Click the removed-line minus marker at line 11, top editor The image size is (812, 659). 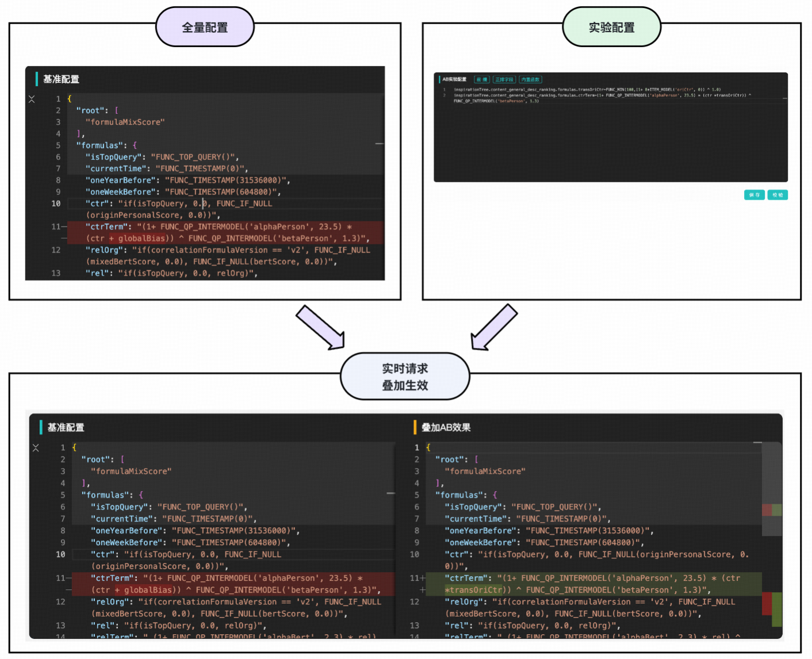pyautogui.click(x=64, y=227)
